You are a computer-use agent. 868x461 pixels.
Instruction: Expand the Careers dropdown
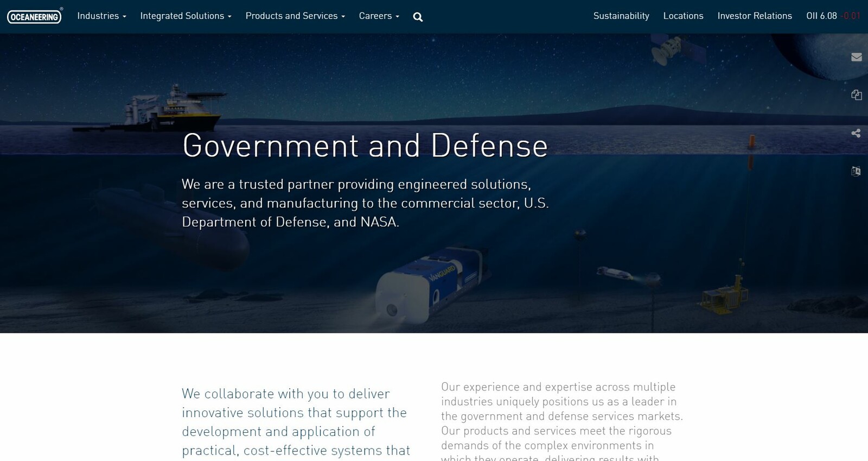tap(379, 16)
